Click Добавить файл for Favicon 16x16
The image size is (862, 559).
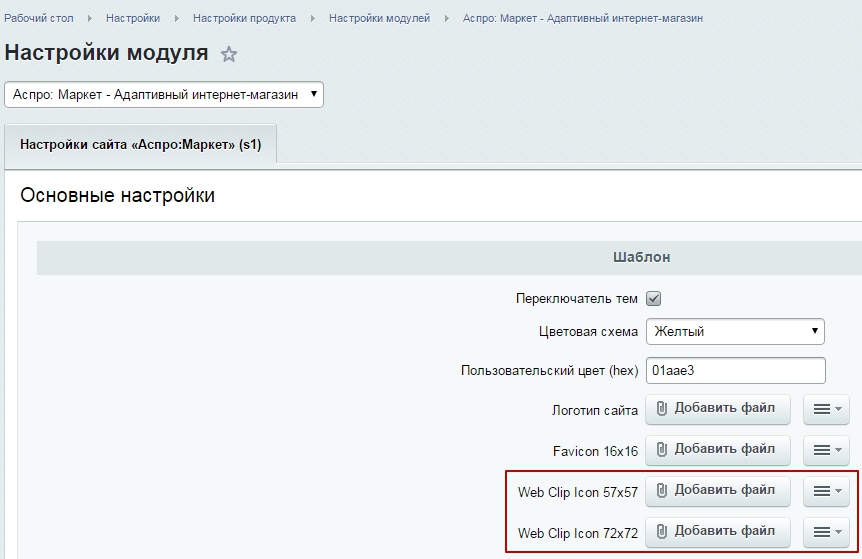coord(717,450)
